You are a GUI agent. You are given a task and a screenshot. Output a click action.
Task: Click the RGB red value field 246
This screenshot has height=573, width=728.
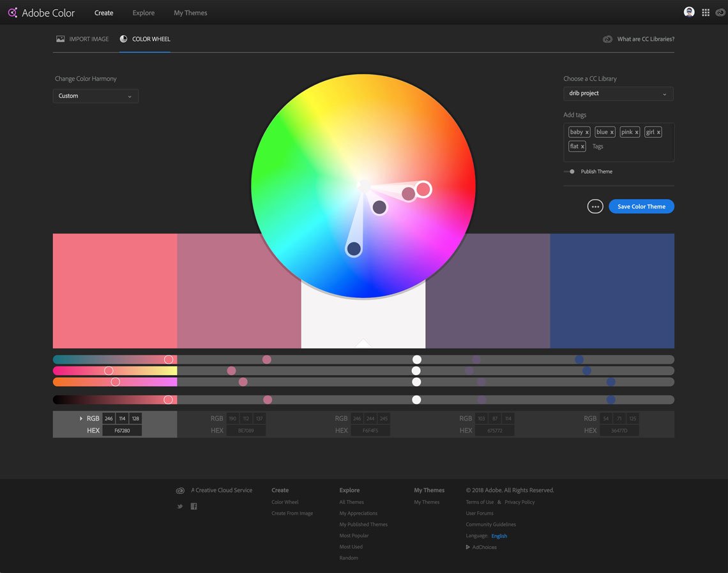click(x=109, y=419)
